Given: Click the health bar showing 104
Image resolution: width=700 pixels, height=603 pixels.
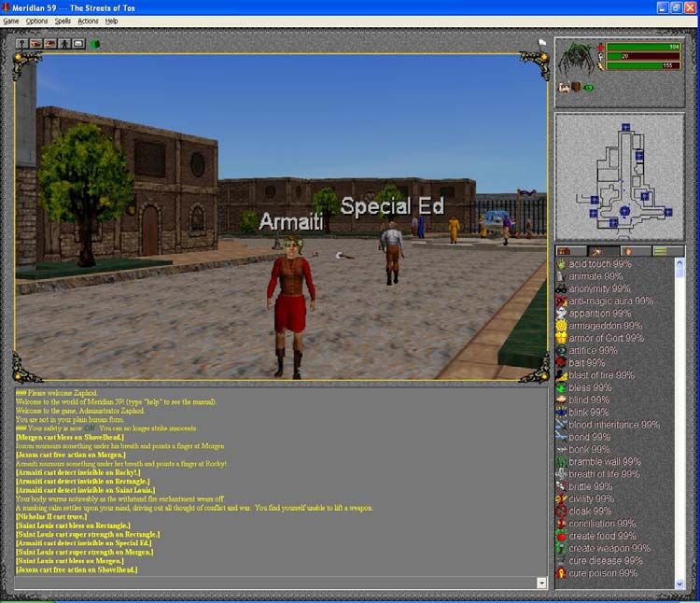Looking at the screenshot, I should (x=643, y=47).
